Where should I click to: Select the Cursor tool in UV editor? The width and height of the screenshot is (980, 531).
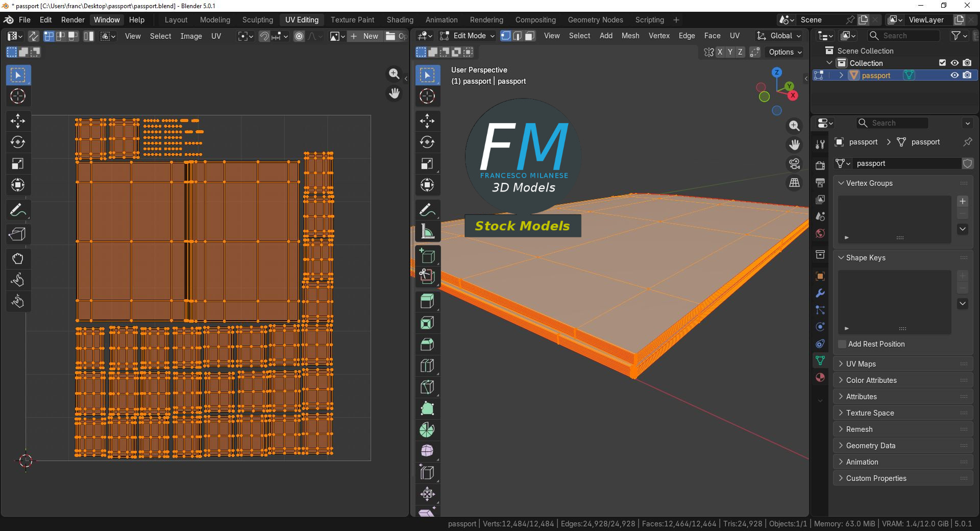point(18,96)
